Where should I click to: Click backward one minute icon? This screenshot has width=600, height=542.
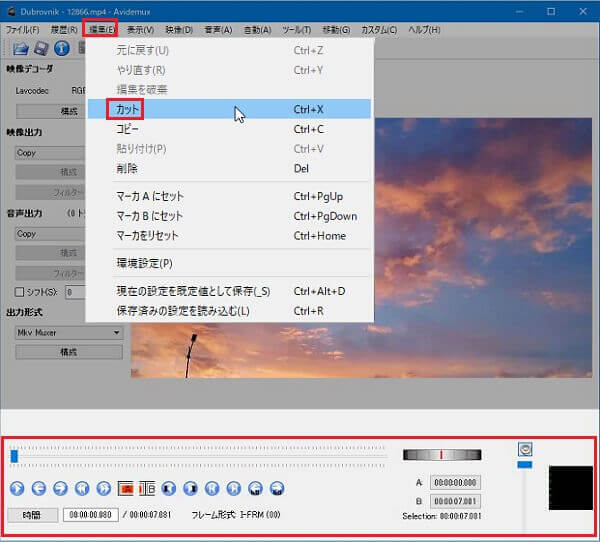255,488
